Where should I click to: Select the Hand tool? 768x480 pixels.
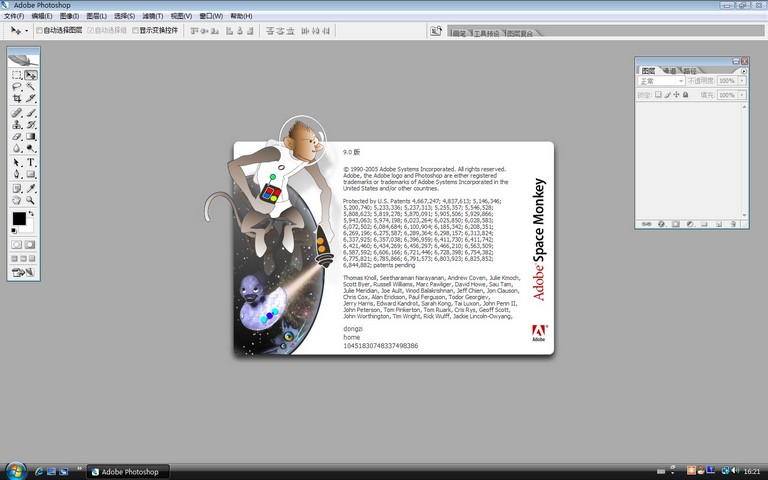pyautogui.click(x=17, y=200)
